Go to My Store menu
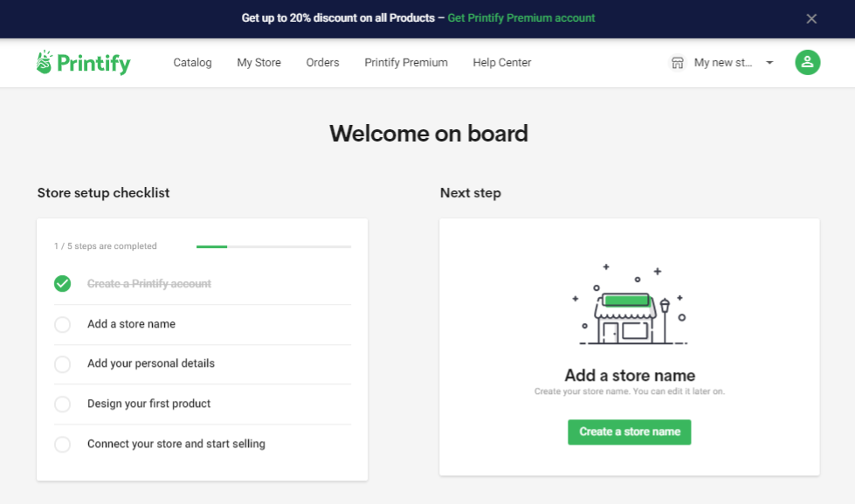The image size is (855, 504). (x=259, y=63)
